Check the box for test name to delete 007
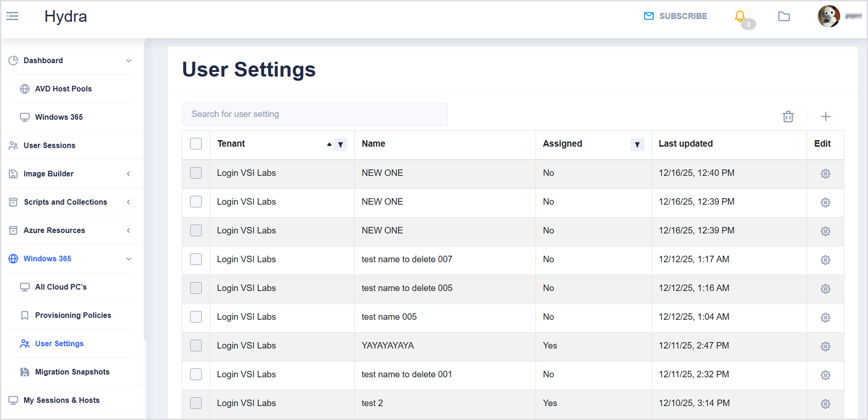This screenshot has width=868, height=420. tap(196, 259)
